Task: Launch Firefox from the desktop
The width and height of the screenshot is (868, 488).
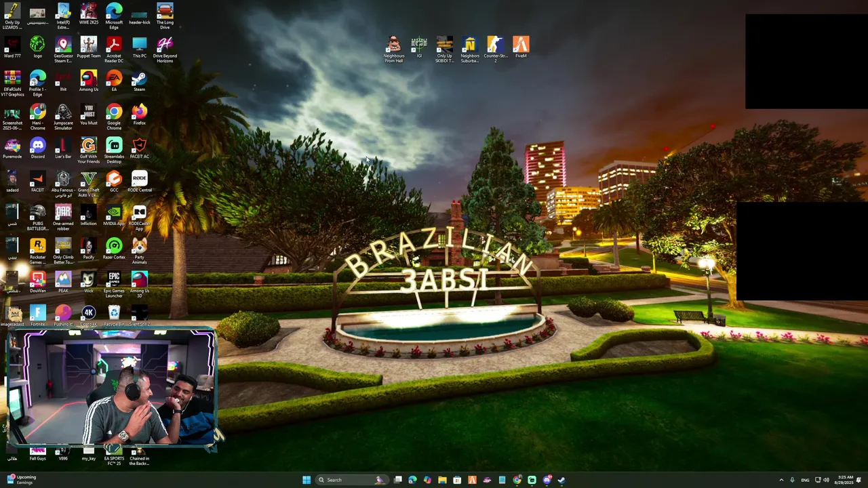Action: coord(140,115)
